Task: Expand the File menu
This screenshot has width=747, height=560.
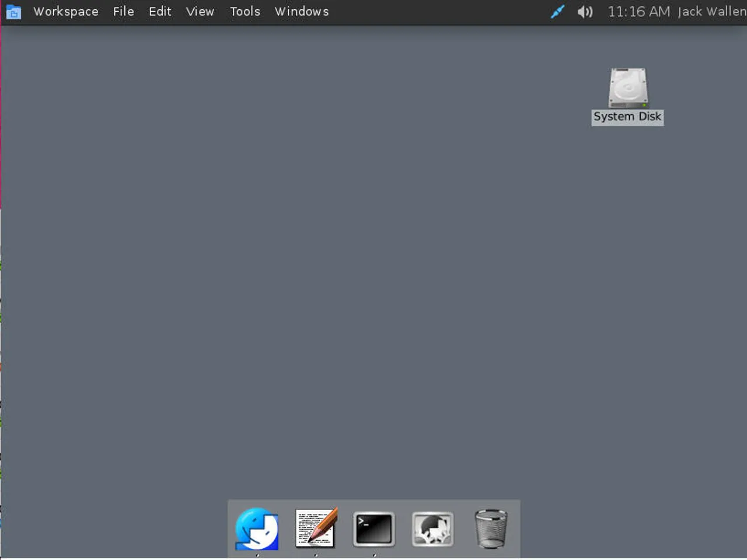Action: (x=123, y=12)
